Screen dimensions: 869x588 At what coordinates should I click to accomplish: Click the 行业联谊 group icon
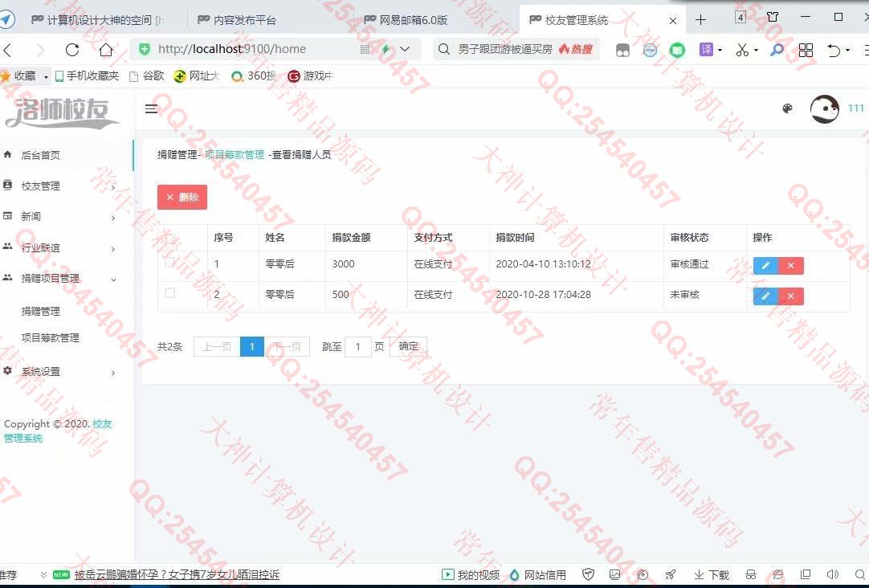click(x=7, y=247)
